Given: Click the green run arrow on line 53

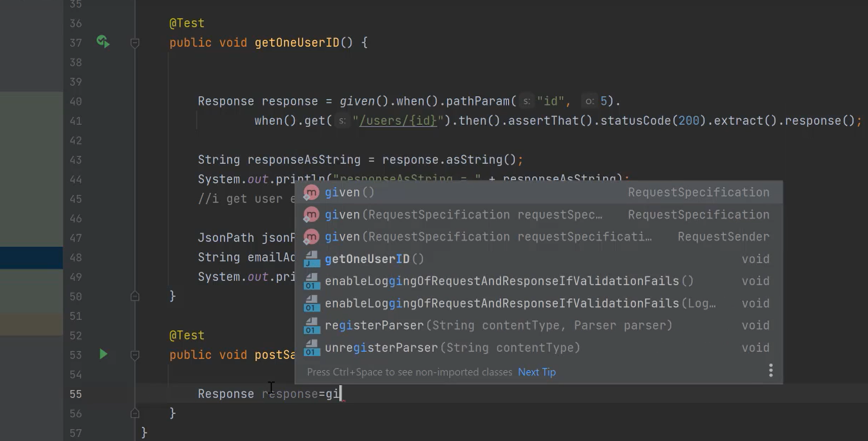Looking at the screenshot, I should [x=103, y=354].
